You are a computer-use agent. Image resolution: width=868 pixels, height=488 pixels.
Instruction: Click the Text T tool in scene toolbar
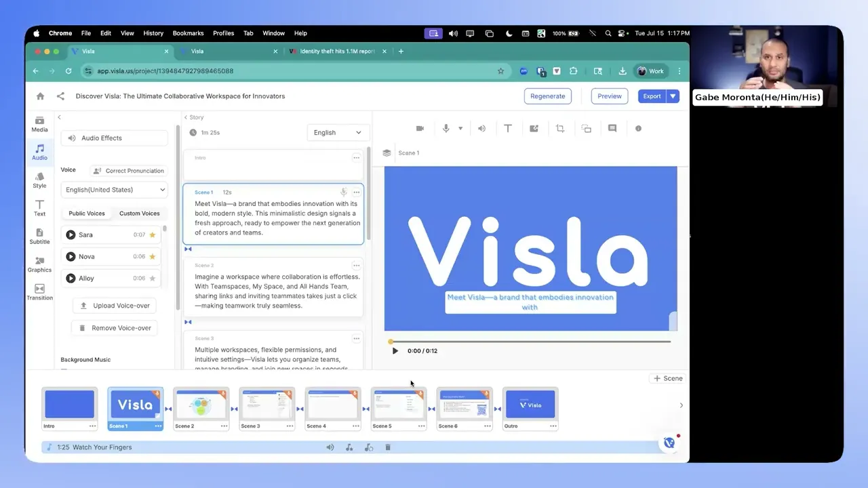(x=508, y=128)
